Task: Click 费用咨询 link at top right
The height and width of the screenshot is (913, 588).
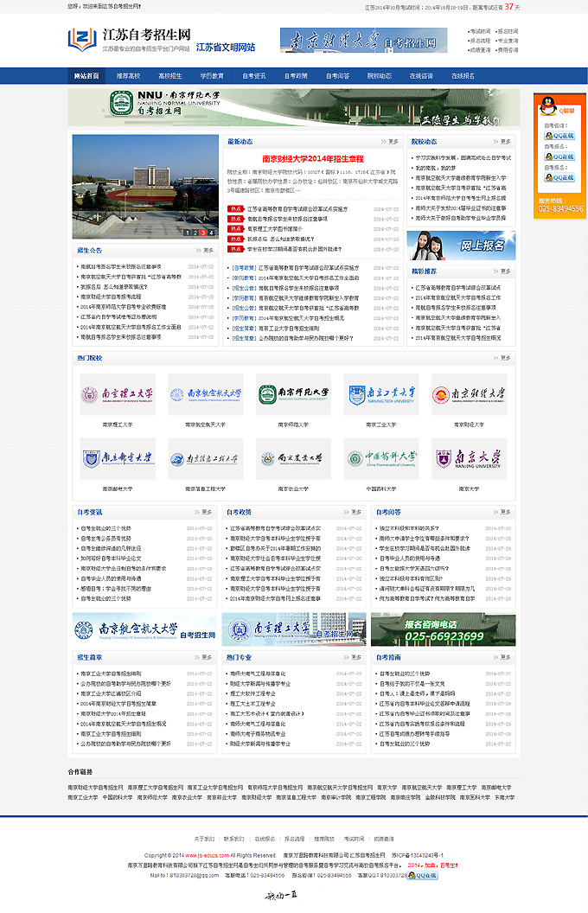Action: tap(508, 50)
